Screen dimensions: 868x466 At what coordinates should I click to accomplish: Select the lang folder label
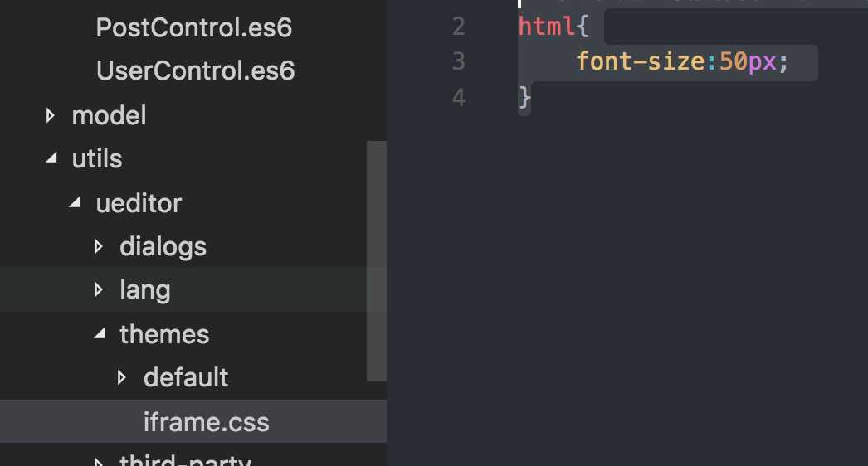145,290
